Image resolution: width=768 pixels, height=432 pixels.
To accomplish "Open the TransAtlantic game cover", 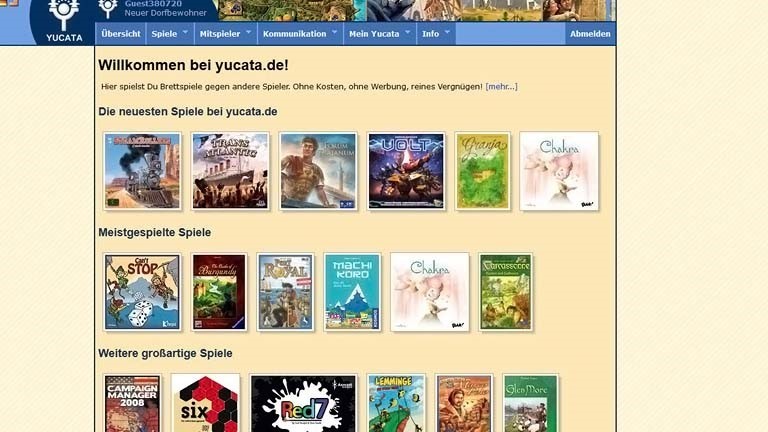I will point(230,171).
